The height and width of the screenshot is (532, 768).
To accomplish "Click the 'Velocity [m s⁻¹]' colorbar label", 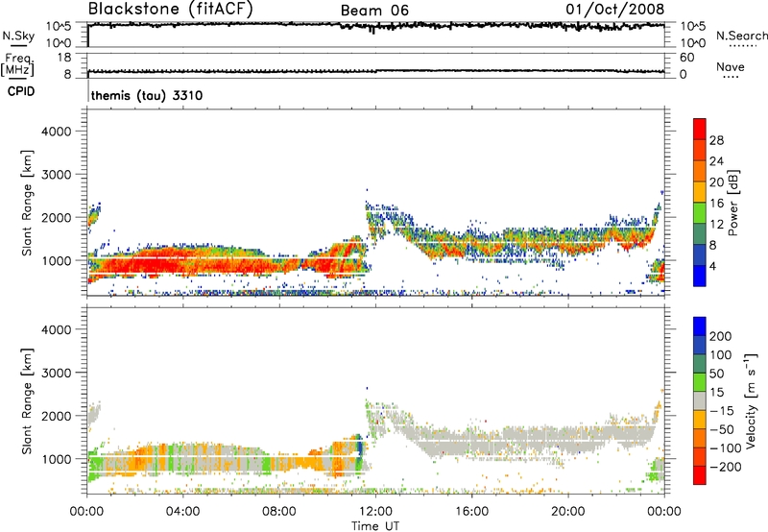I will pos(751,400).
